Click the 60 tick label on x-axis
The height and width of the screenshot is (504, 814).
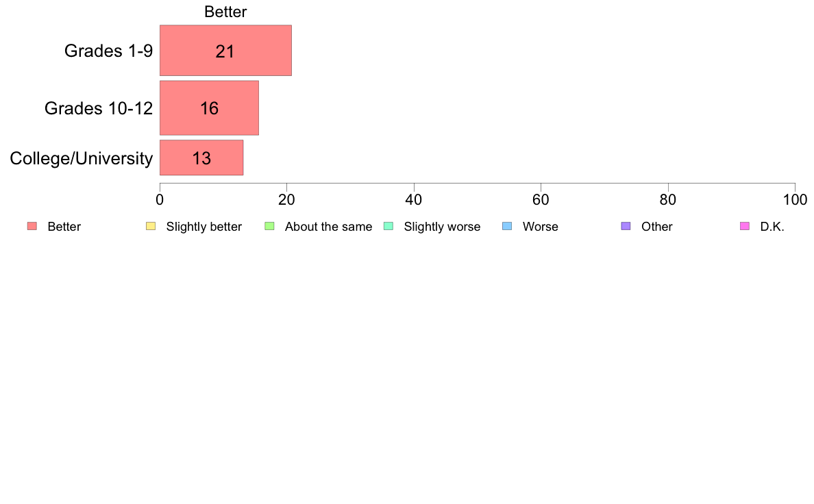click(541, 200)
